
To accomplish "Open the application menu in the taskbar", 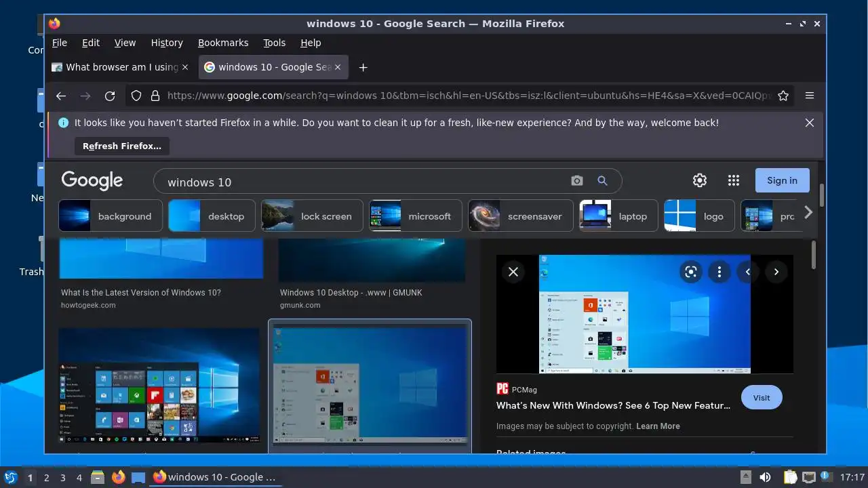I will [10, 477].
